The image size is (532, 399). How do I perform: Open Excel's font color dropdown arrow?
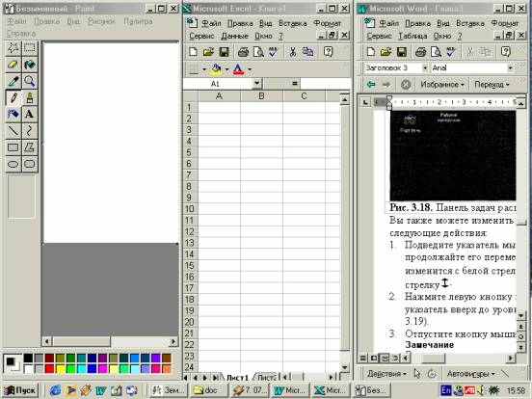pos(250,69)
